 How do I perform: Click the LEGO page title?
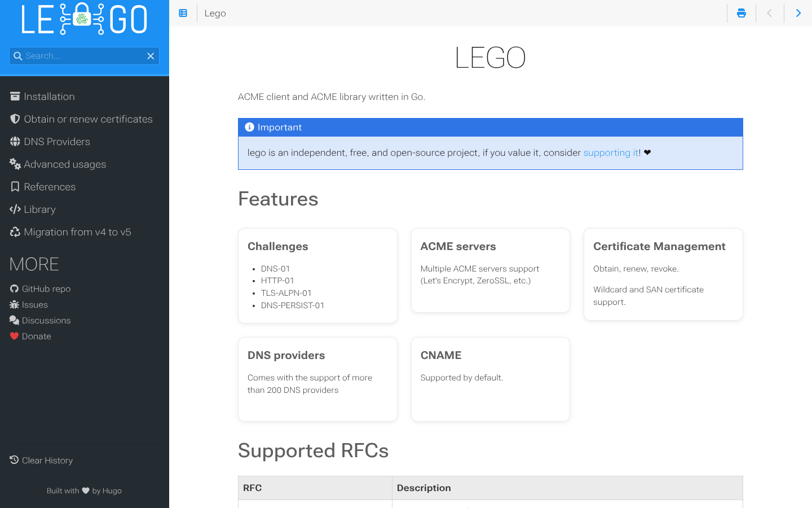pos(491,58)
